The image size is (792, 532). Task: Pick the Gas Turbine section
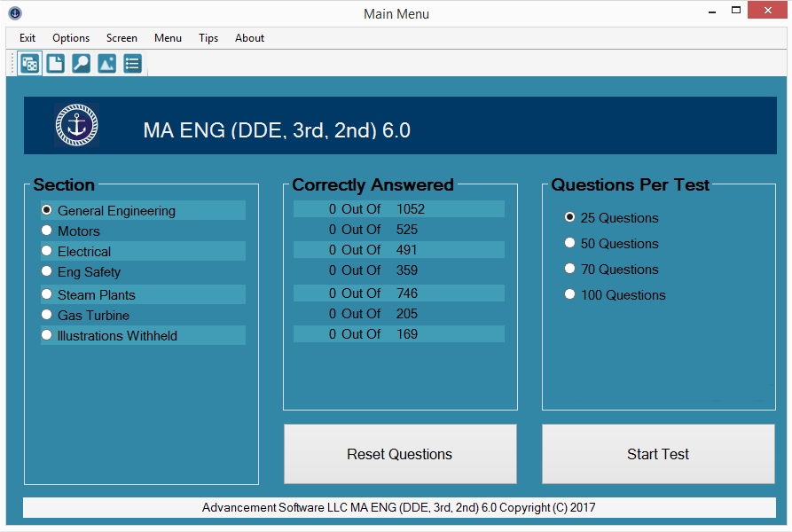[47, 315]
